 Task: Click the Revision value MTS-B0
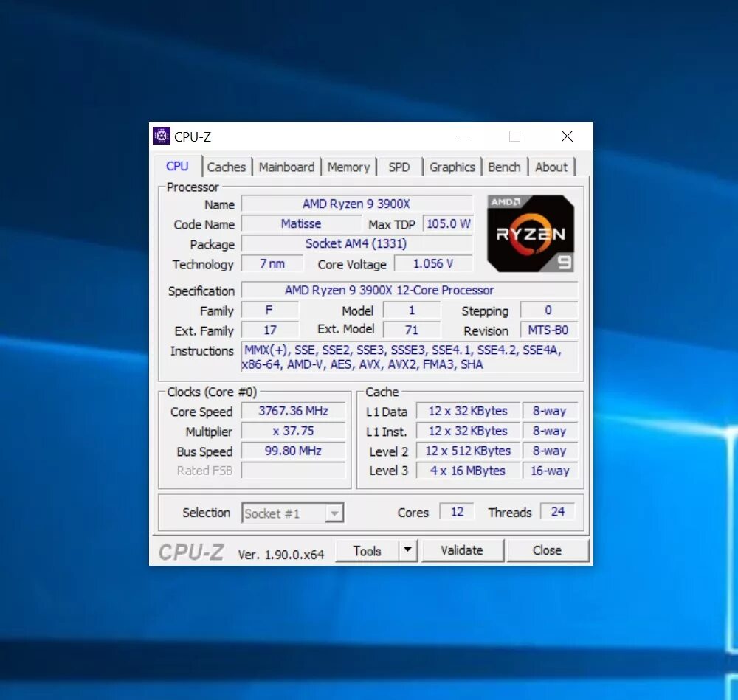[x=549, y=330]
